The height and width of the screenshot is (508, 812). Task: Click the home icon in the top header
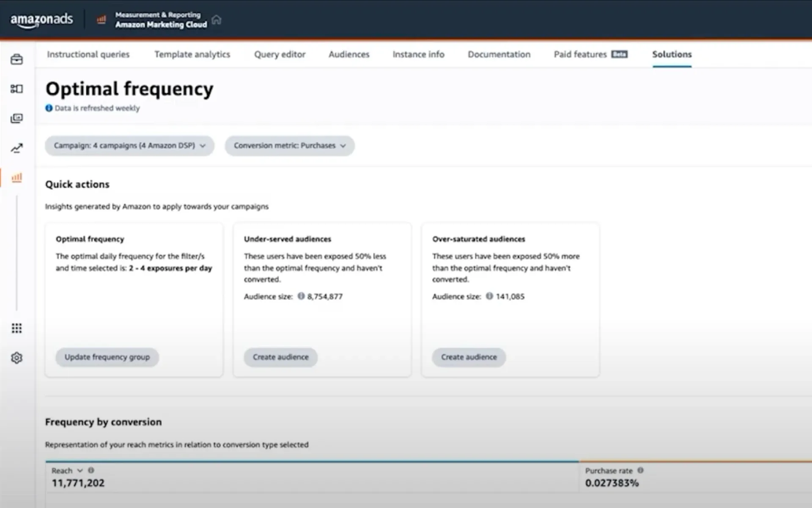217,19
